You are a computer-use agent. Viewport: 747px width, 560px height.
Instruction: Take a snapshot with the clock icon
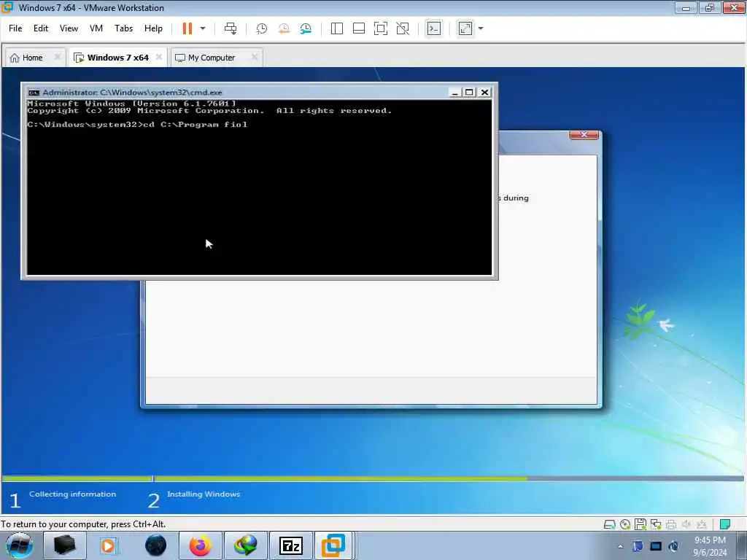[262, 28]
